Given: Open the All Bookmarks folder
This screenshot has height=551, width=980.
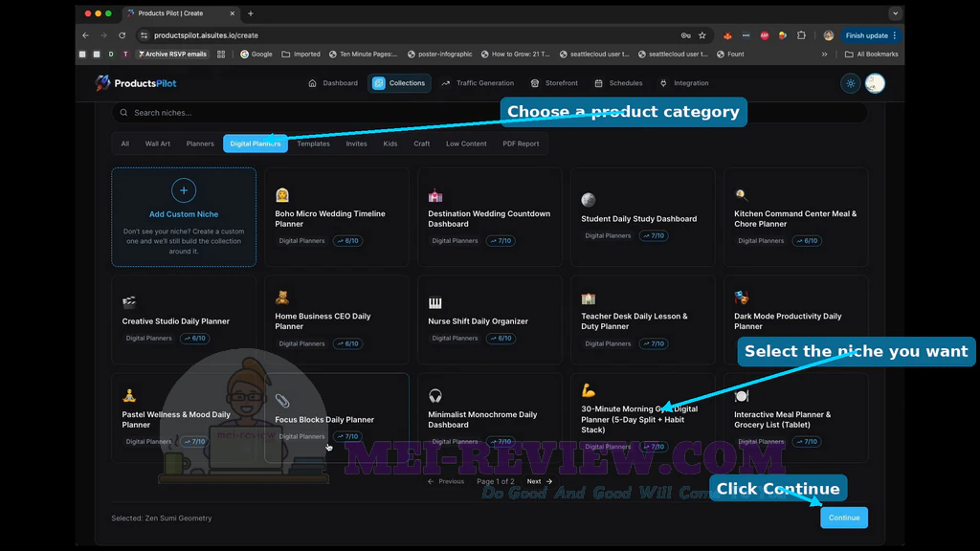Looking at the screenshot, I should (871, 55).
